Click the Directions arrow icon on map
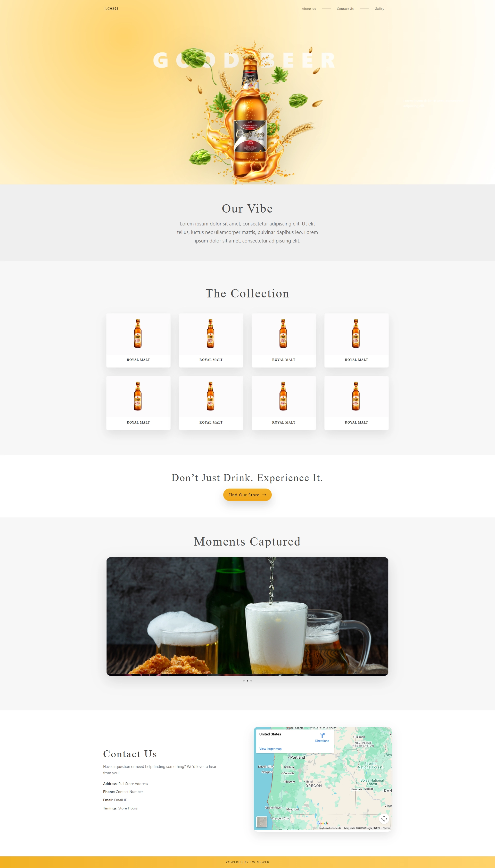495x868 pixels. tap(322, 735)
